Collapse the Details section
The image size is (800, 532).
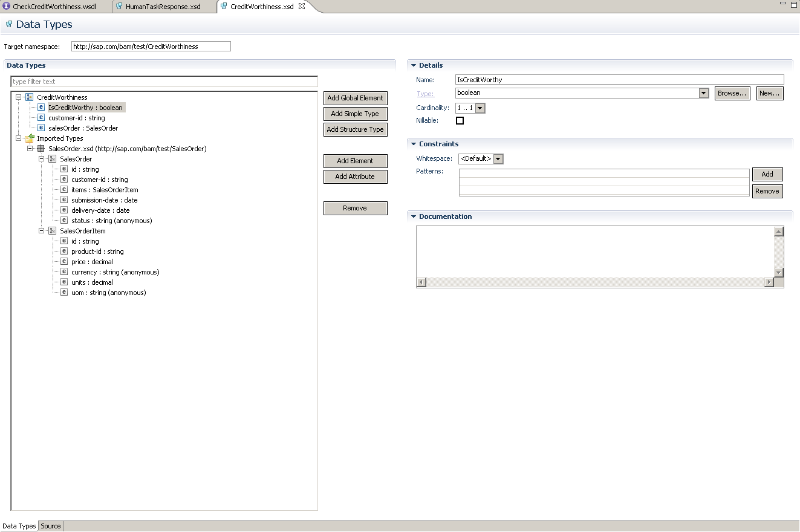(x=414, y=65)
